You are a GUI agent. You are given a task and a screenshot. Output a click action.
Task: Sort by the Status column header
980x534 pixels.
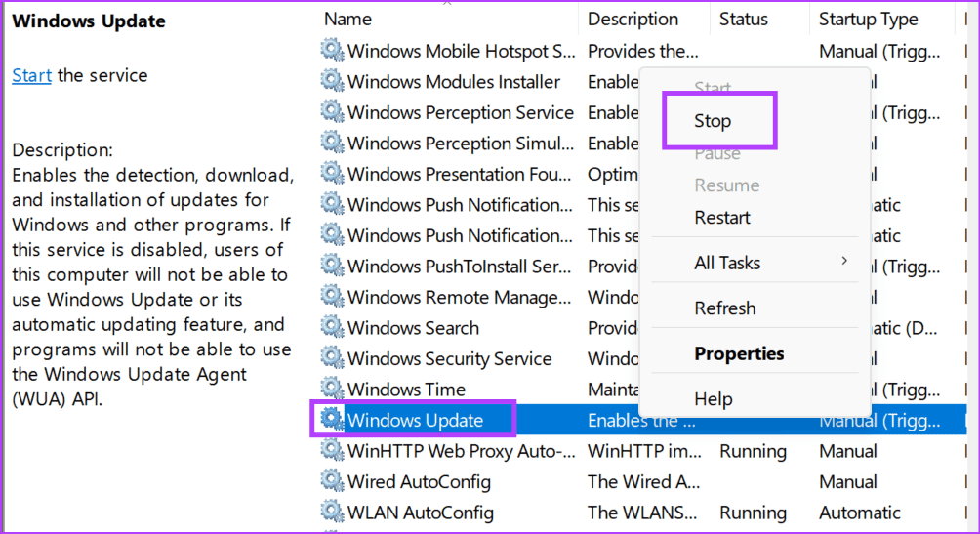click(x=743, y=20)
